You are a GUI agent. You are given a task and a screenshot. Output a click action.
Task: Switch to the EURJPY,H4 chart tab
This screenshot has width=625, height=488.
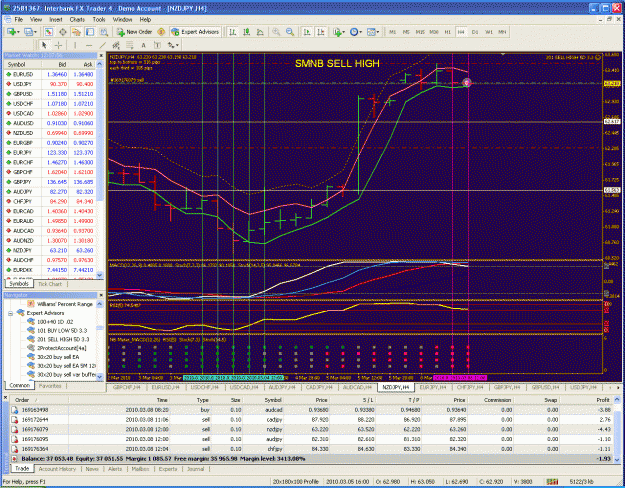coord(433,387)
